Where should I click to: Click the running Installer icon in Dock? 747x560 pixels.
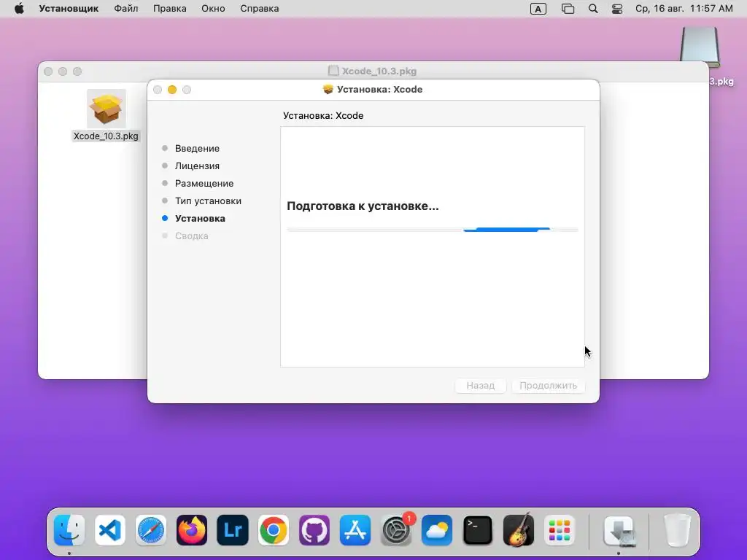pyautogui.click(x=619, y=530)
